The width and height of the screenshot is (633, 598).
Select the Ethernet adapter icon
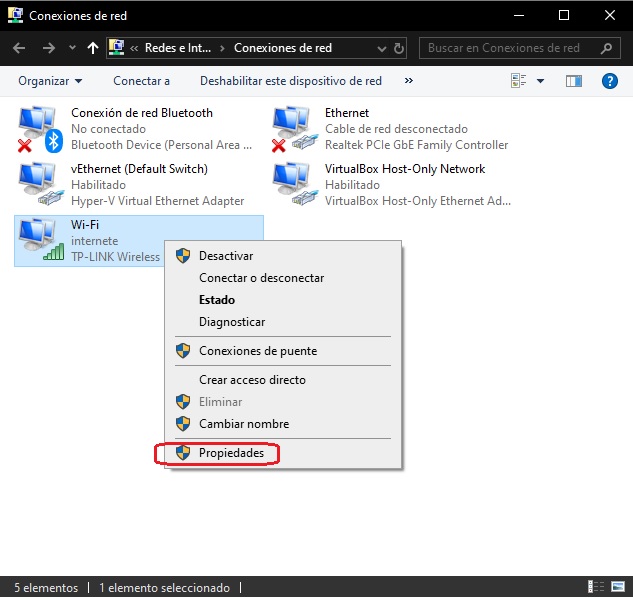pos(294,128)
